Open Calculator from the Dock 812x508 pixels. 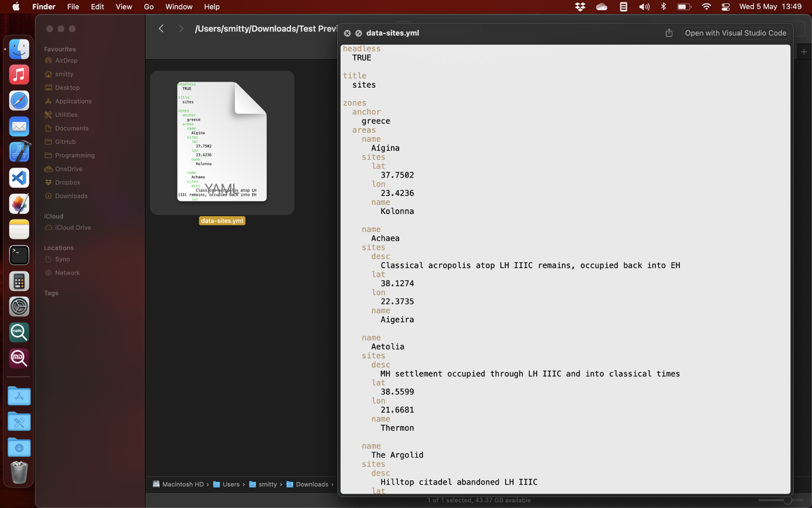point(19,281)
